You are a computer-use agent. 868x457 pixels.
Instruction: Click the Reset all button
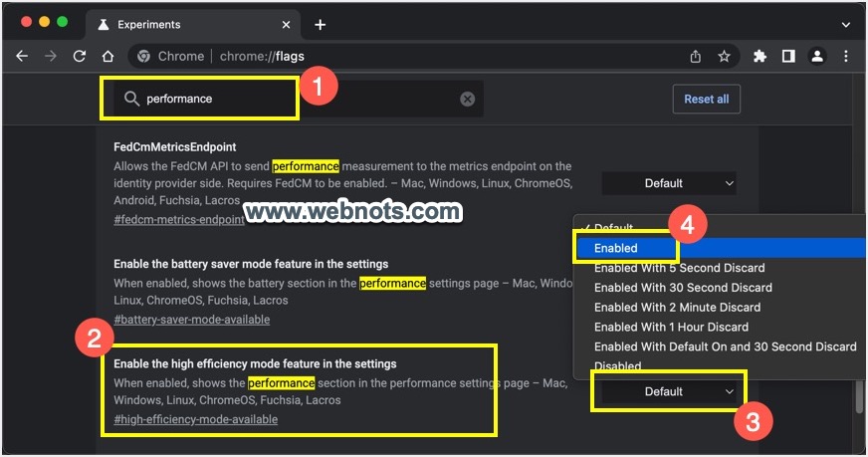click(x=707, y=100)
